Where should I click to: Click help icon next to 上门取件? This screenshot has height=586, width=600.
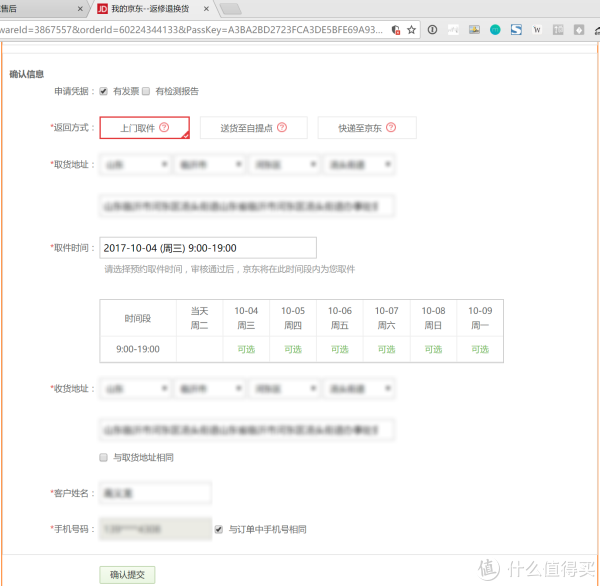(x=164, y=128)
